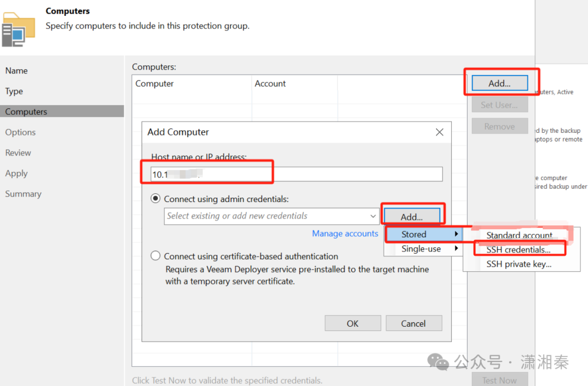Open the existing credentials dropdown
This screenshot has width=588, height=386.
(373, 216)
